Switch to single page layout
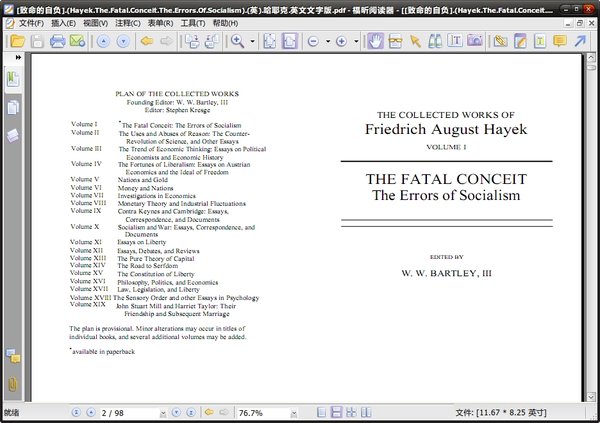This screenshot has width=600, height=423. [322, 412]
